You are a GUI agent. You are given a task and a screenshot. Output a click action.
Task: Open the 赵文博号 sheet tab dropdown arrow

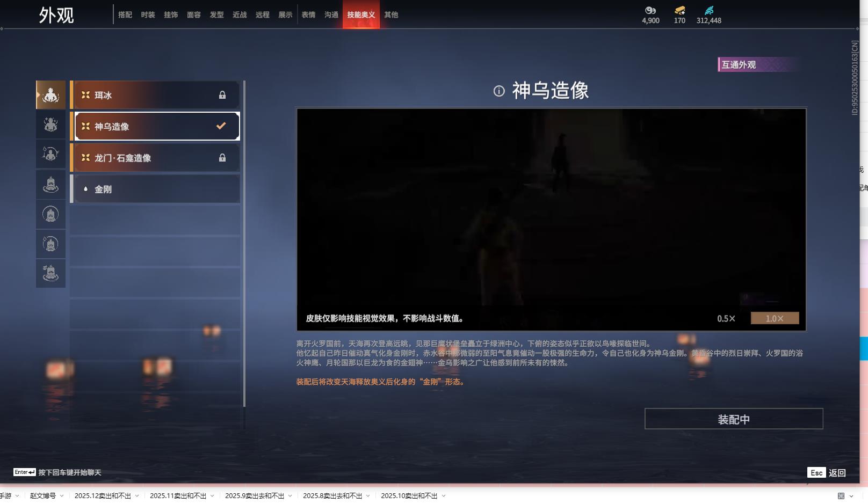tap(62, 496)
